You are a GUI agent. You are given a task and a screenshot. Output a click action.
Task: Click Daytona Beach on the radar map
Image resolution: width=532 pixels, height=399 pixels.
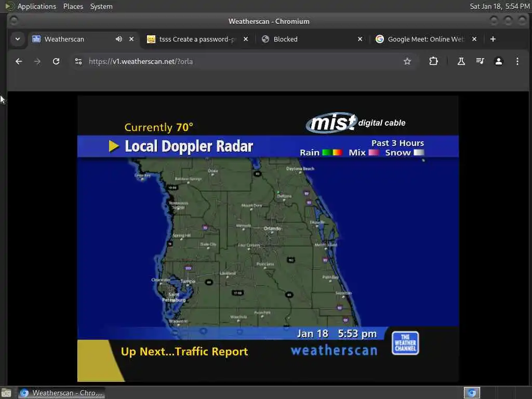pos(300,169)
